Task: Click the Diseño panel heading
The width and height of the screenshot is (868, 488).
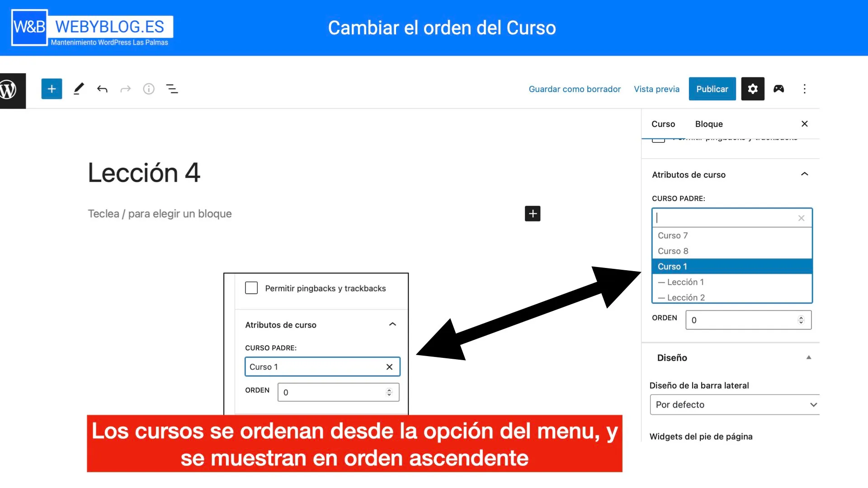Action: [x=672, y=358]
